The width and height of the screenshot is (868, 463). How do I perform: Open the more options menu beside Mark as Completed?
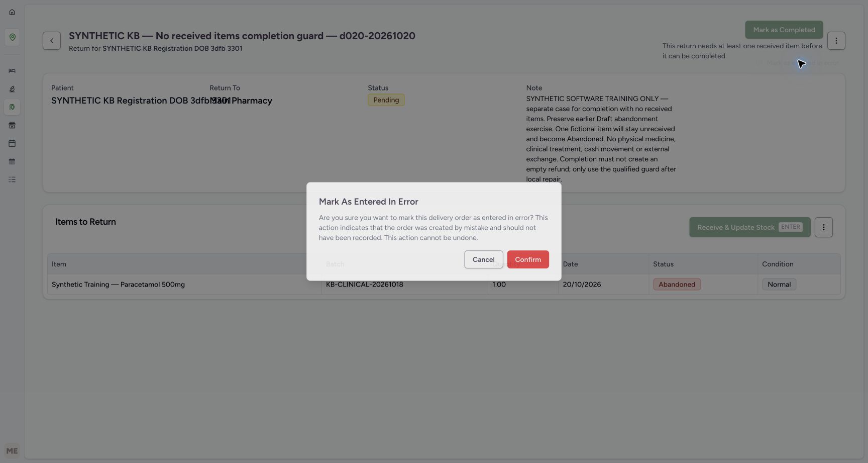[836, 41]
